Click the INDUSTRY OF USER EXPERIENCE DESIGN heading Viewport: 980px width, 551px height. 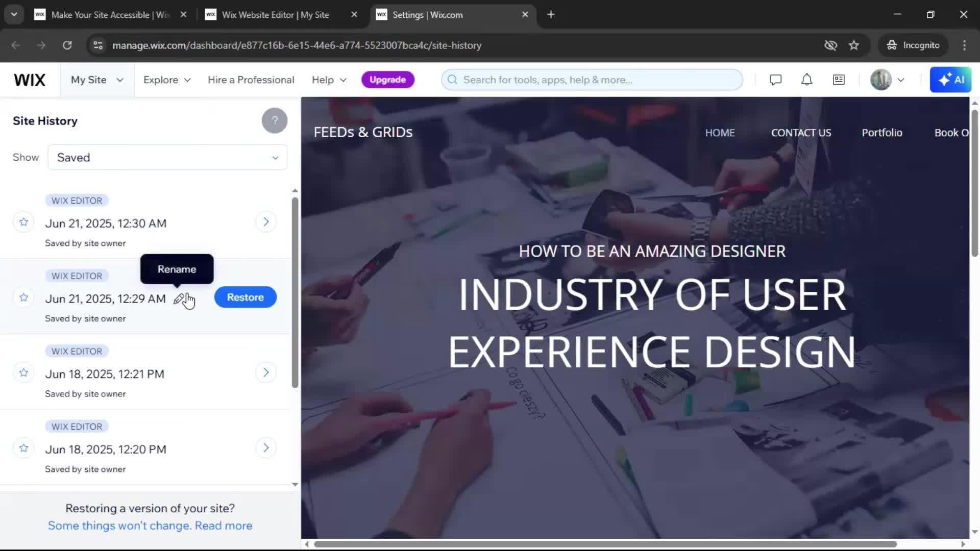point(652,323)
